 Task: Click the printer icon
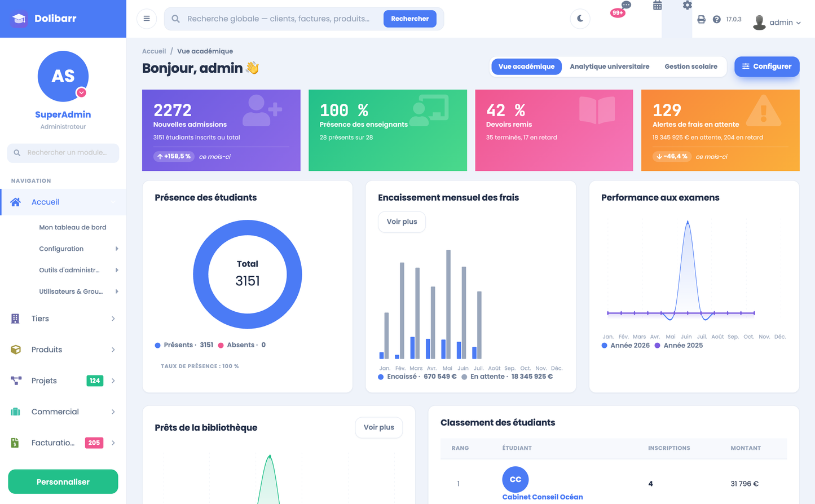tap(701, 19)
